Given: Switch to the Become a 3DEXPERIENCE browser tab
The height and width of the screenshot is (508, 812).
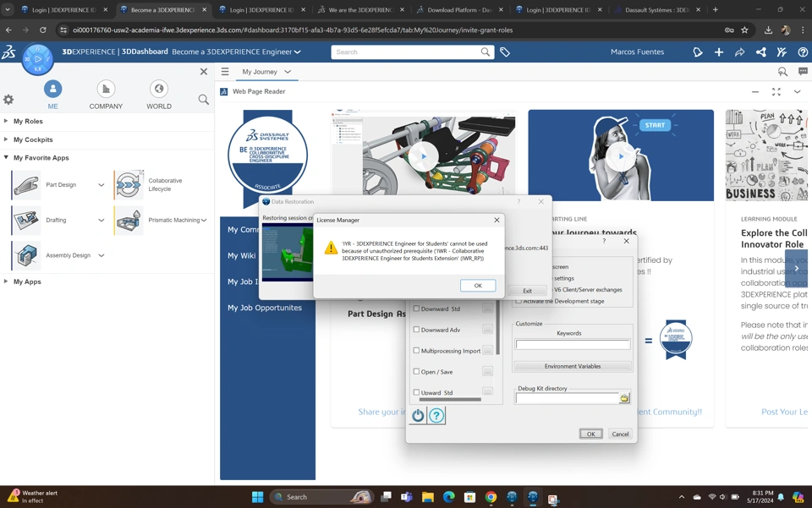Looking at the screenshot, I should coord(162,10).
